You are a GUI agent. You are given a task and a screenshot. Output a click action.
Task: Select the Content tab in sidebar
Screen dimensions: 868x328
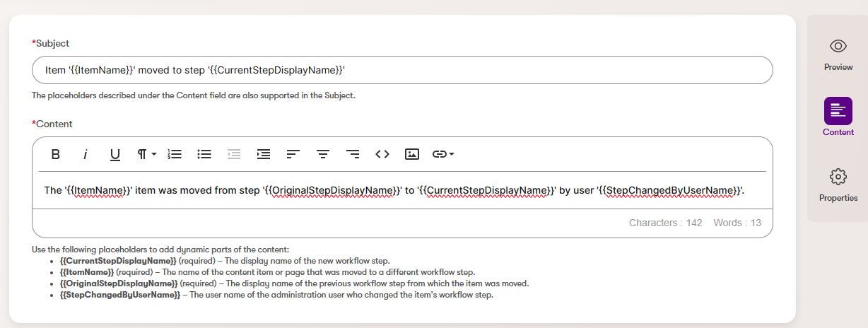coord(838,117)
